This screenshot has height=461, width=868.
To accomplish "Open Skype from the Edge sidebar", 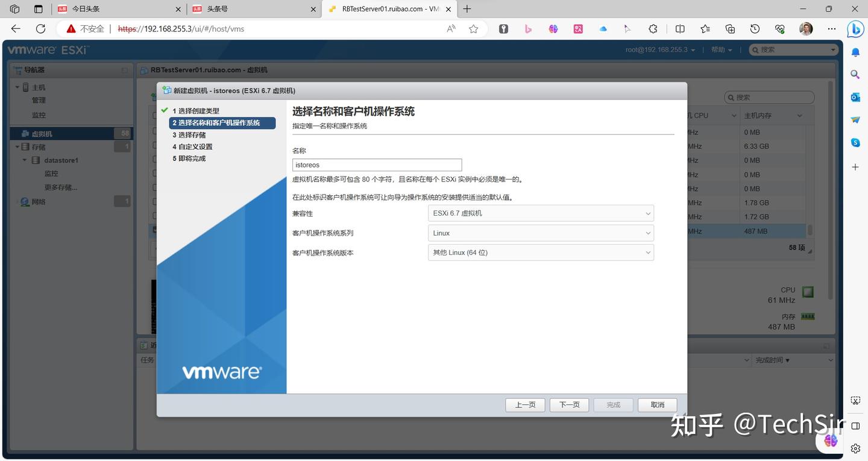I will point(855,142).
